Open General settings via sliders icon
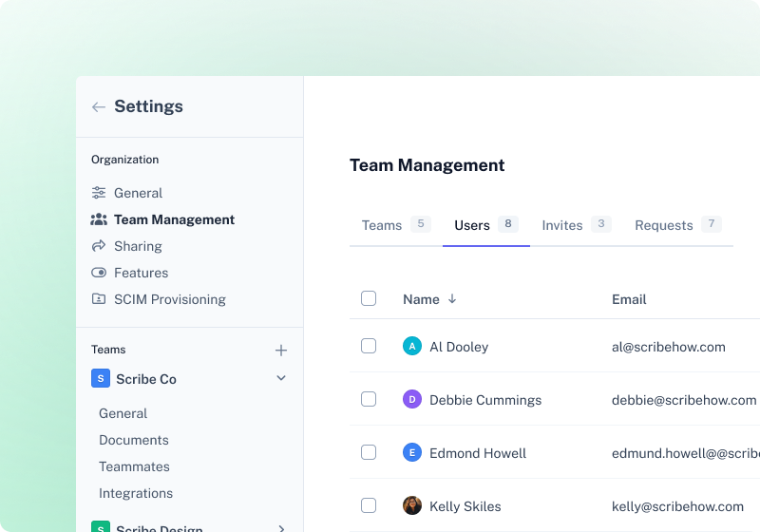 point(99,193)
